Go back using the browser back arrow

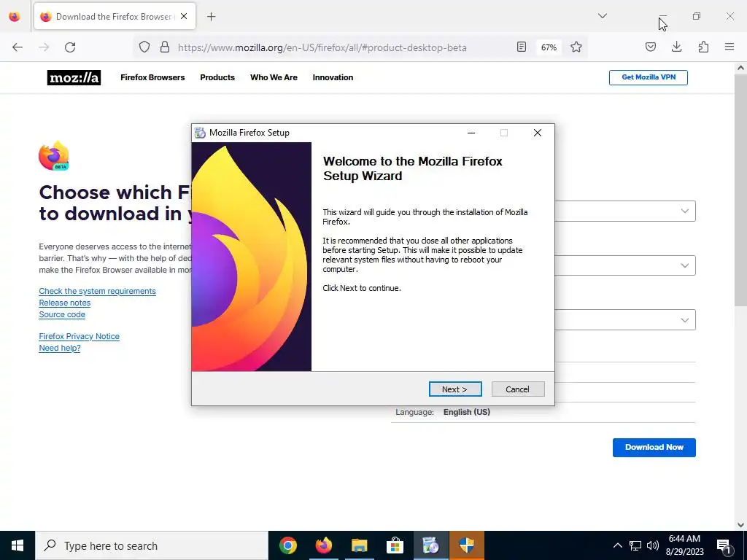(x=18, y=47)
